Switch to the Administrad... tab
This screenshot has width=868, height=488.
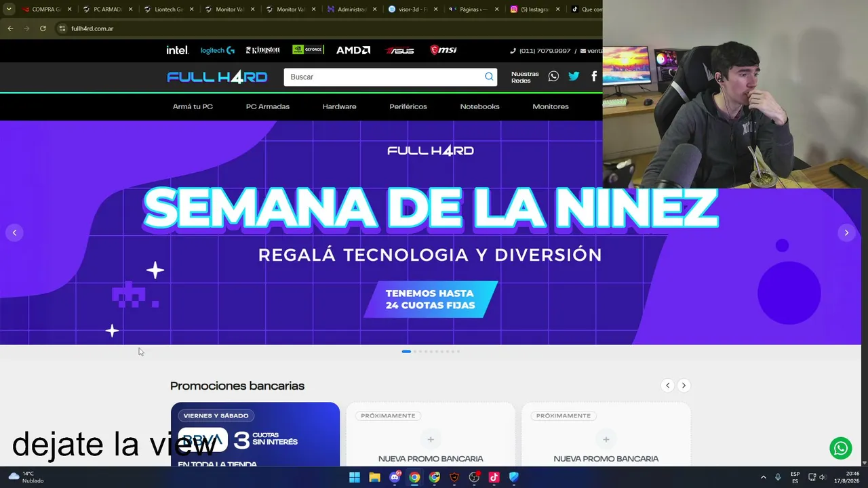[x=352, y=9]
